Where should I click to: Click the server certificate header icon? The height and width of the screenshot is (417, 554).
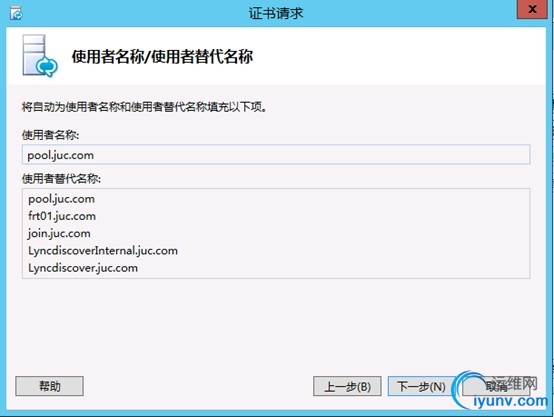click(x=40, y=55)
